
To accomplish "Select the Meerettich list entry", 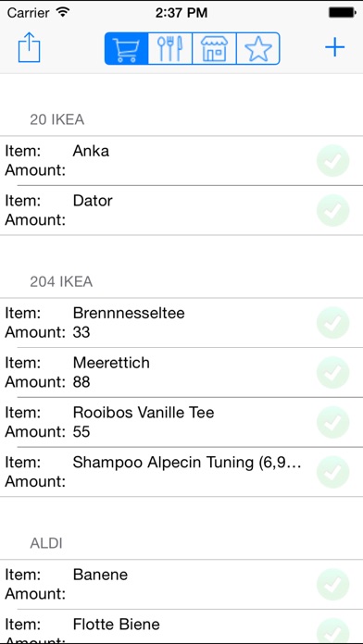I will click(181, 373).
